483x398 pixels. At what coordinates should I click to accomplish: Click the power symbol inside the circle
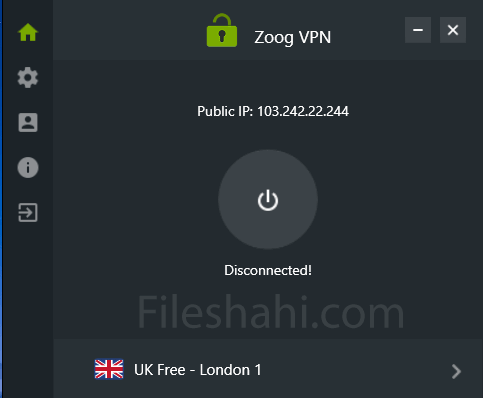[268, 201]
